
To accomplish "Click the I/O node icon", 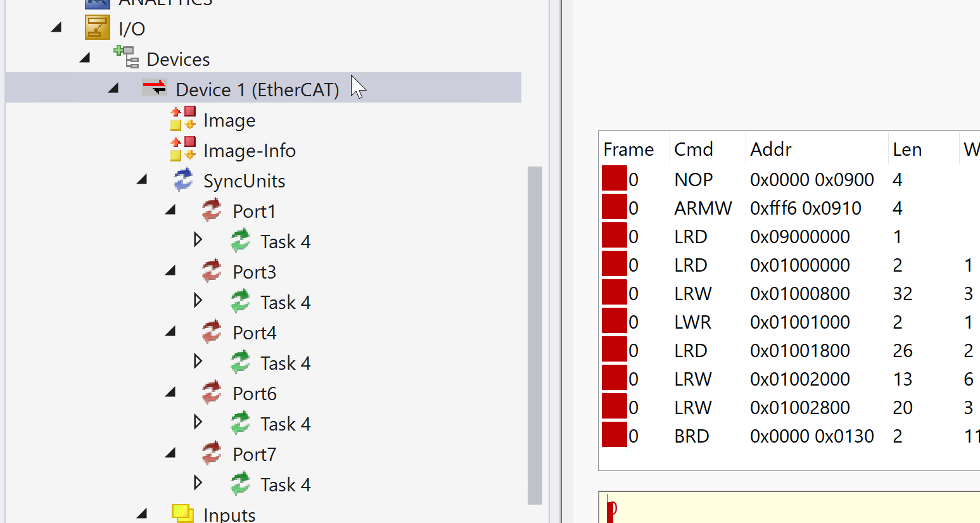I will tap(98, 28).
